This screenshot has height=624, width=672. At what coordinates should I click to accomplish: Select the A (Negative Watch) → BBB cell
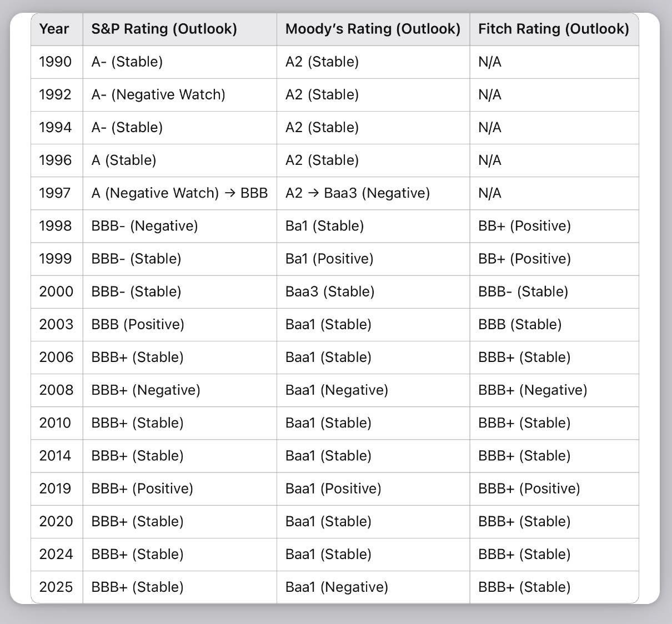179,193
